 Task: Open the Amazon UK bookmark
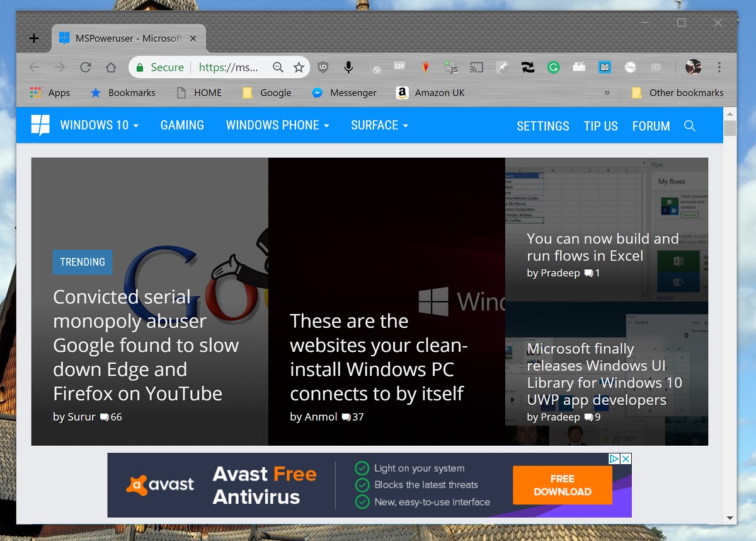431,93
